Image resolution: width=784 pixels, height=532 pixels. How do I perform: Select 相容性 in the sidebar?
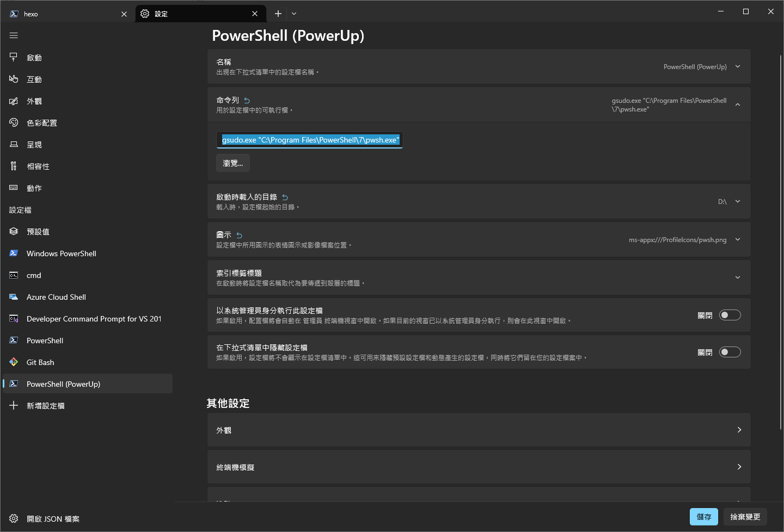(x=88, y=166)
